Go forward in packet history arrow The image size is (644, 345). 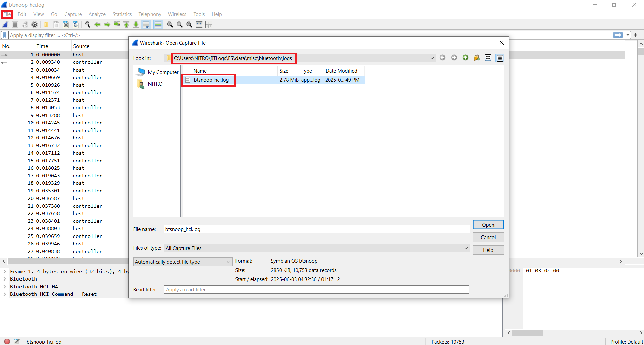(x=107, y=25)
